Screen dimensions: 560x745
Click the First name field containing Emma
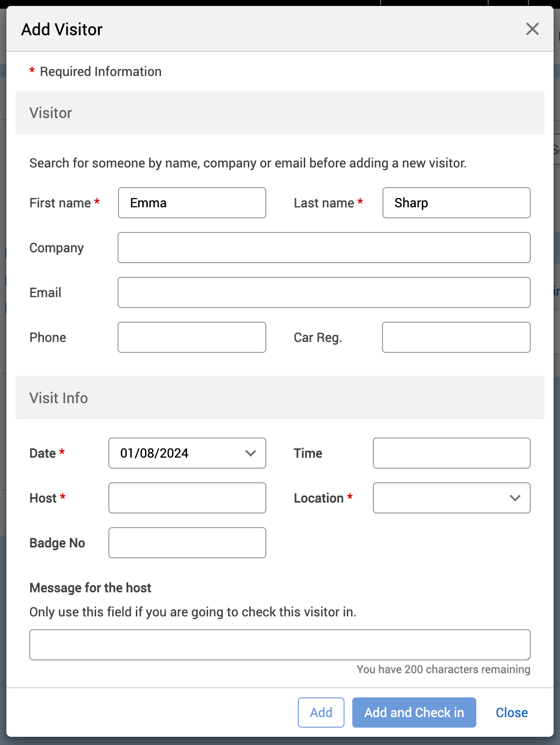point(192,203)
